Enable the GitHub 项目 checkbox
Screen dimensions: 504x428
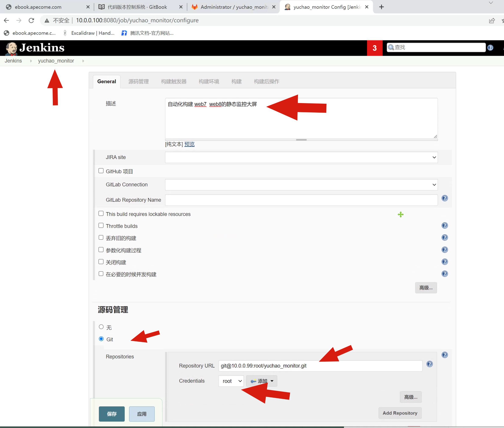click(101, 171)
